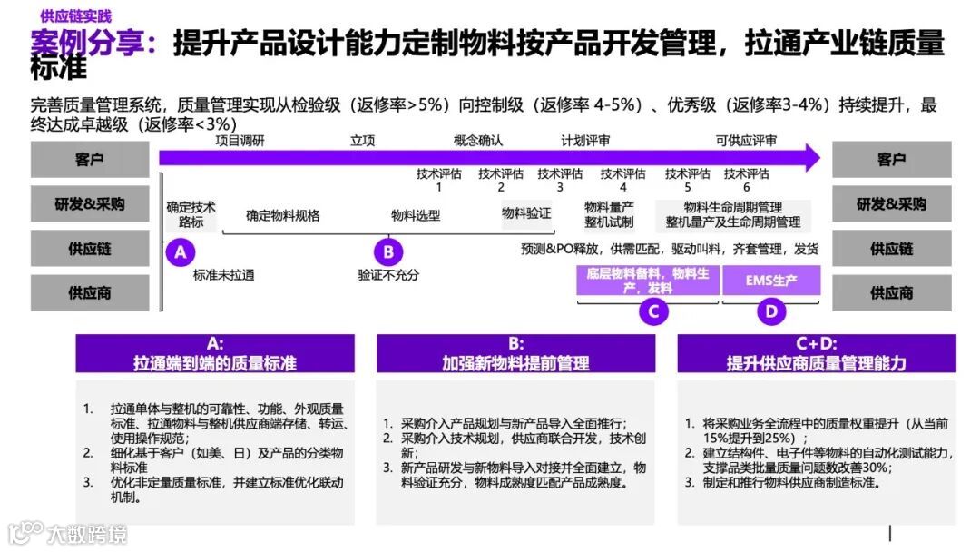The width and height of the screenshot is (980, 552).
Task: Click the 'A: 拉通端到端的质量标准' header
Action: pos(215,354)
